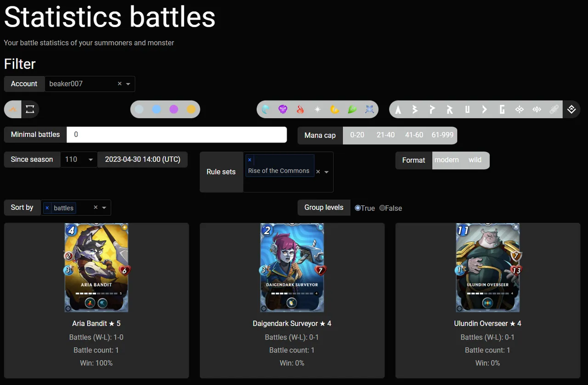
Task: Clear all selected rule sets
Action: [x=318, y=172]
